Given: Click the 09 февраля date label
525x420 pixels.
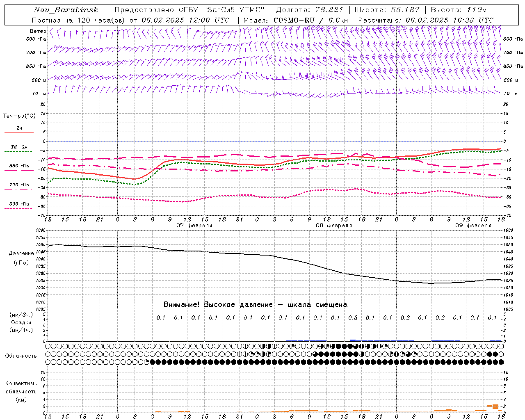Looking at the screenshot, I should pos(473,226).
